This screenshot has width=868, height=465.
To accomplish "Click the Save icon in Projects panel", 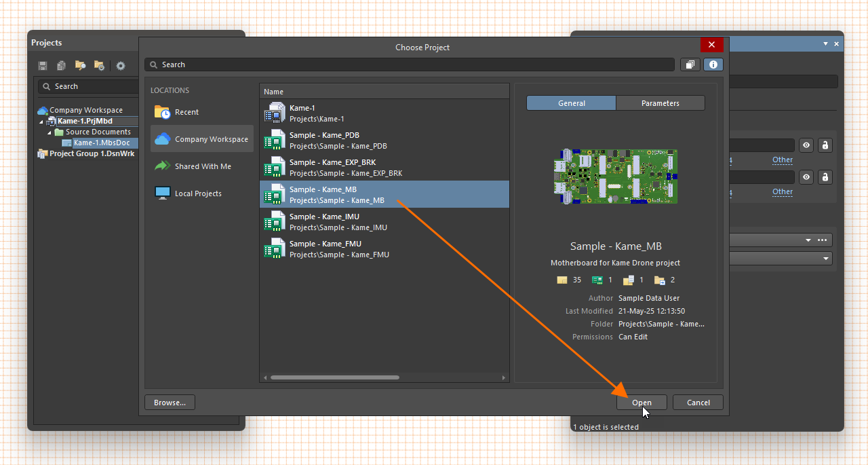I will click(43, 66).
